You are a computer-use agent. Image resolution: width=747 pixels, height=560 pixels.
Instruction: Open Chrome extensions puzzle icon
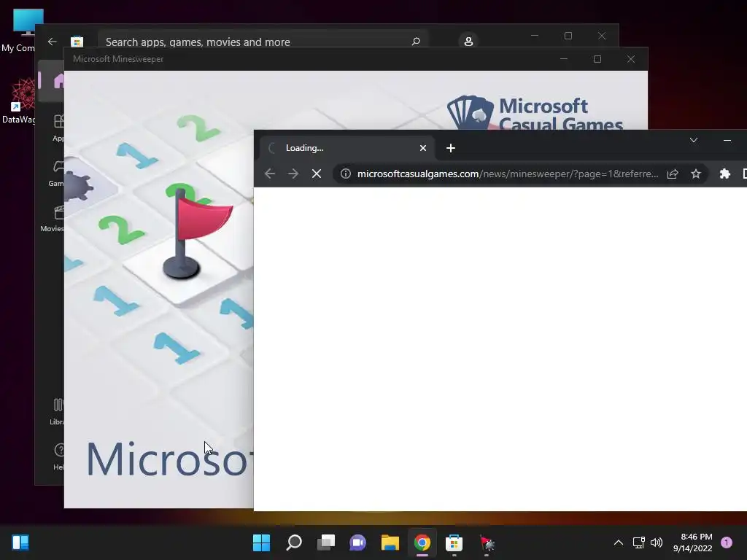click(724, 174)
